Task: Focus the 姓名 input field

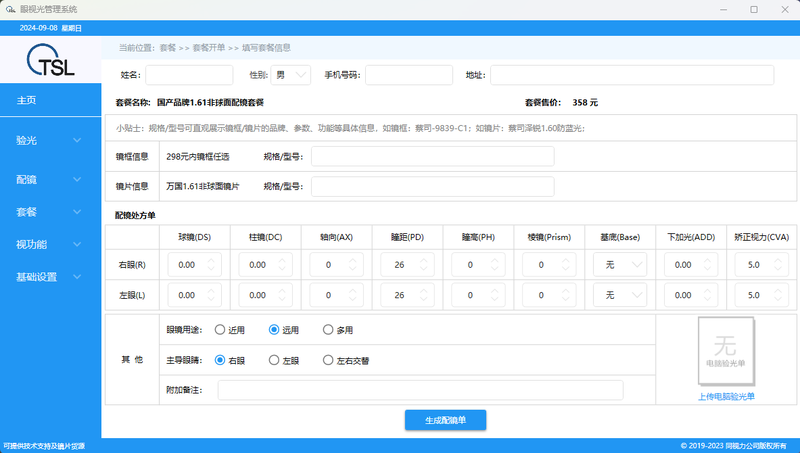Action: pos(189,75)
